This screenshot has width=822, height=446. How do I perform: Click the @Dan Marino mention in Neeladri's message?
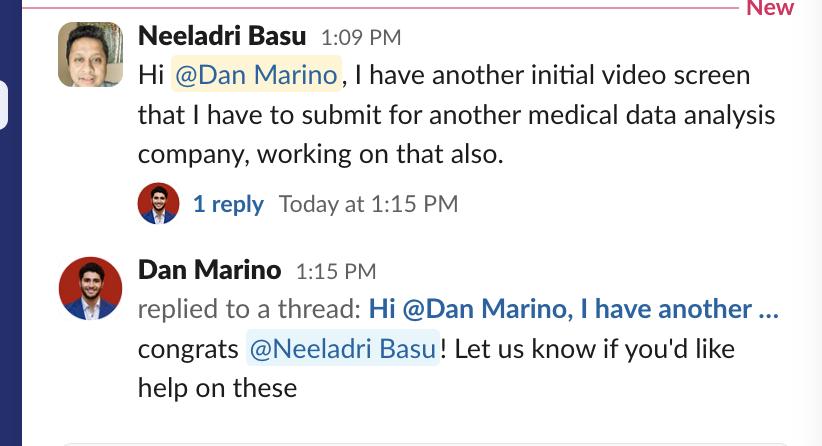click(x=257, y=74)
